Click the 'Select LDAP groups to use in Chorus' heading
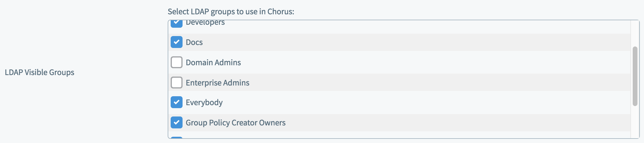This screenshot has height=143, width=644. click(x=231, y=12)
